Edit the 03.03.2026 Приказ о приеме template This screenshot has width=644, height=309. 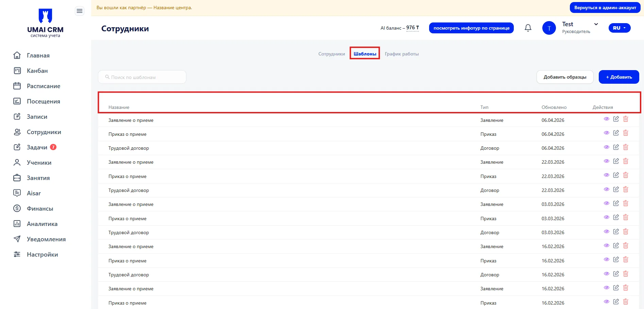pos(616,217)
